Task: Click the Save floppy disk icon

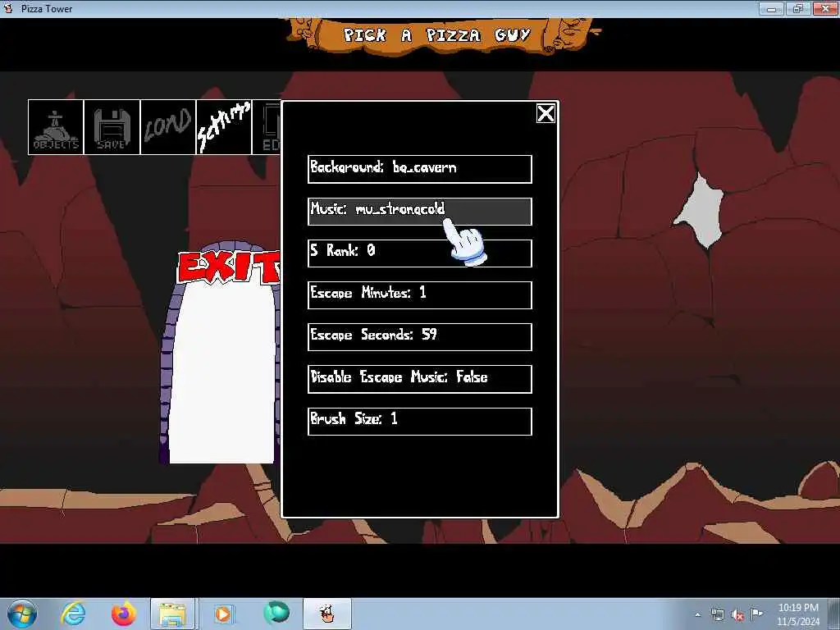Action: coord(112,127)
